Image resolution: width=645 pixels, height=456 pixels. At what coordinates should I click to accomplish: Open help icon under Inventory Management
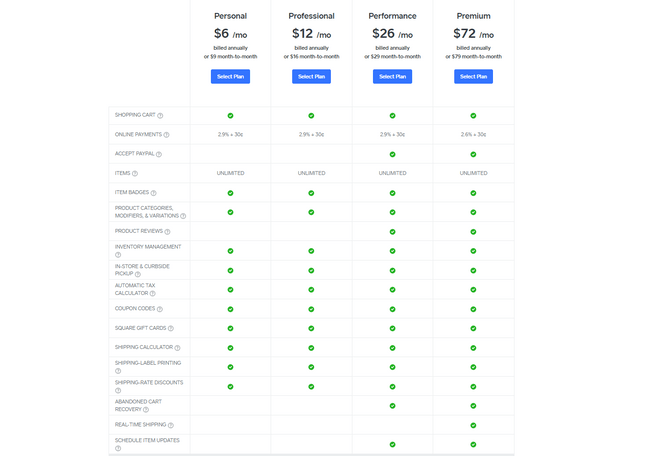[x=118, y=255]
